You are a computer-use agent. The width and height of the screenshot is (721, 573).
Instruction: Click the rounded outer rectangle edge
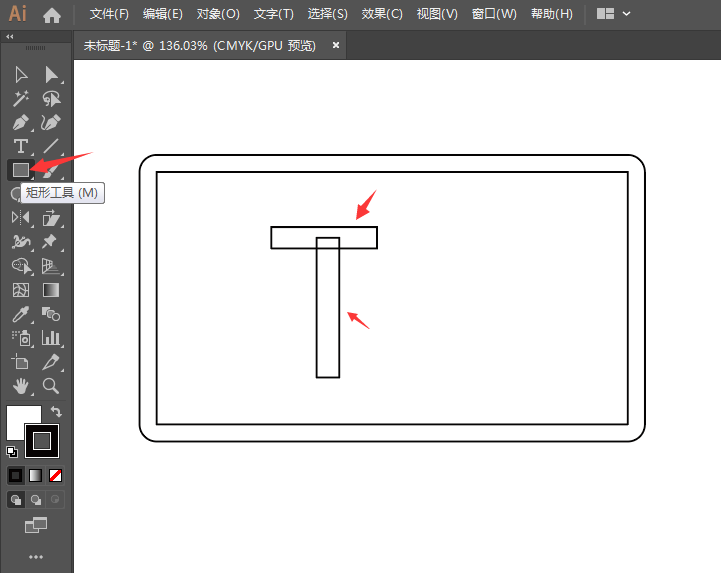click(x=392, y=156)
